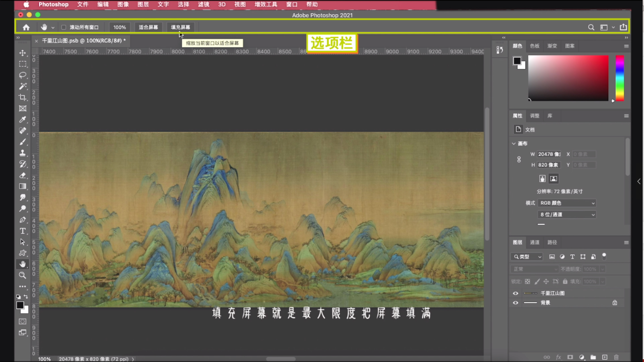Hide the 背景 layer
This screenshot has width=644, height=362.
(x=515, y=303)
